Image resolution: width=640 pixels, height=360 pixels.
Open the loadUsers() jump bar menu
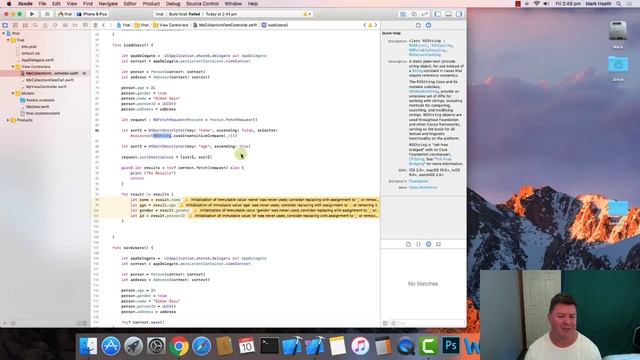coord(275,25)
